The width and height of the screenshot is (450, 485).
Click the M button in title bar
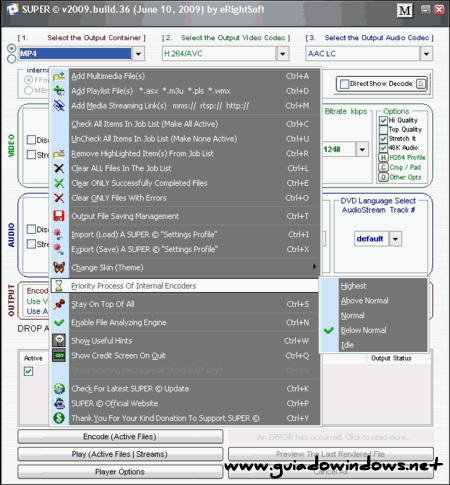pyautogui.click(x=405, y=11)
